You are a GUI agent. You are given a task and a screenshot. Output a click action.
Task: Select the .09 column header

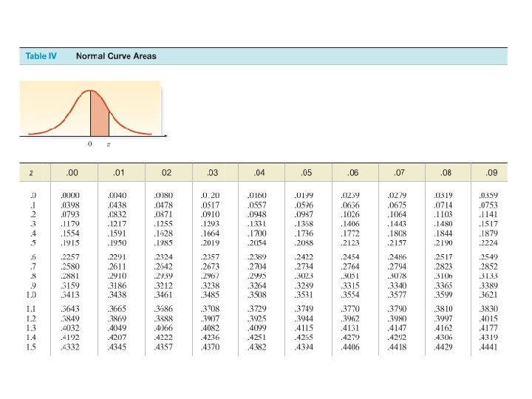pos(491,173)
